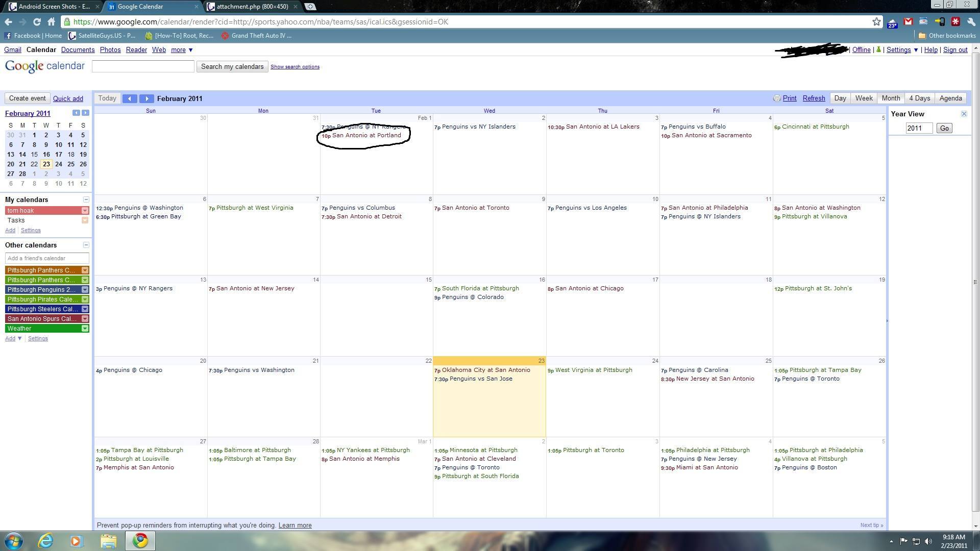Go to the browser home page icon
980x551 pixels.
pos(51,22)
